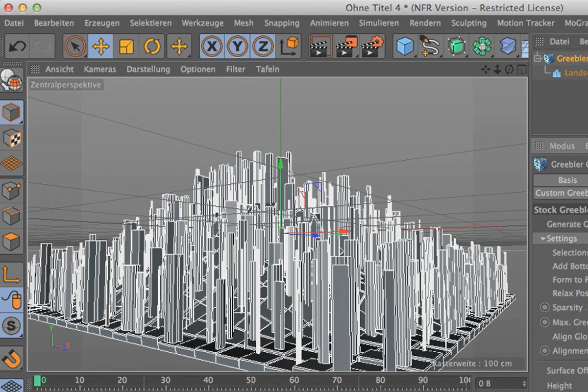Open the Snapping menu
Image resolution: width=588 pixels, height=392 pixels.
pos(282,23)
